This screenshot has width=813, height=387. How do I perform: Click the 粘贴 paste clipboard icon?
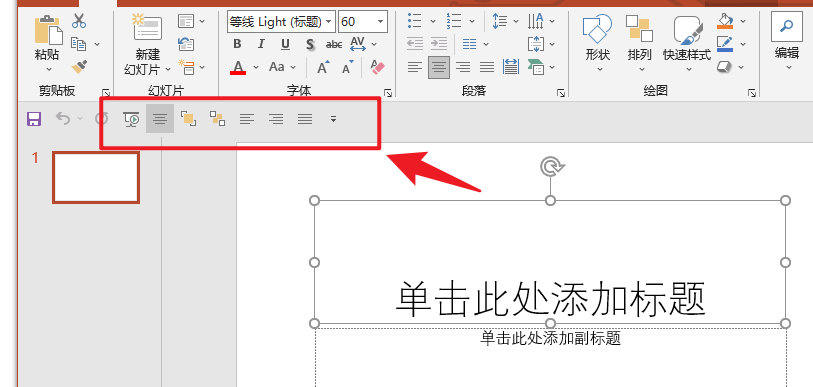48,30
